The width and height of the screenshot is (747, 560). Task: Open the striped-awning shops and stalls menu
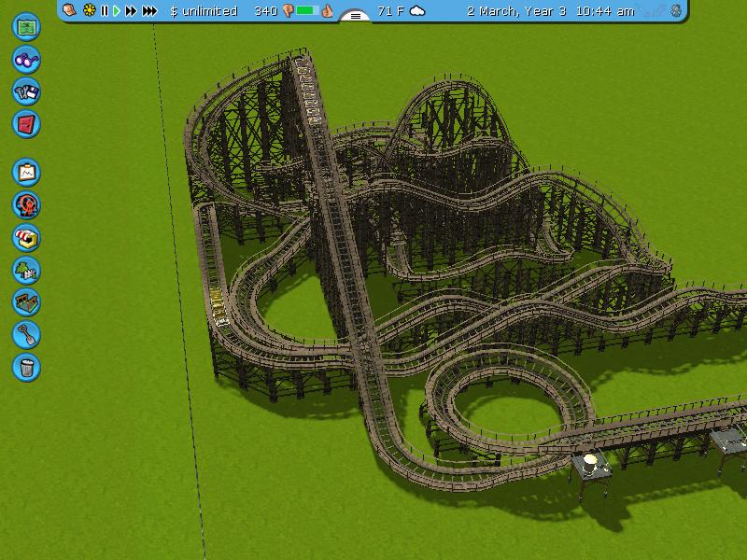pos(26,238)
